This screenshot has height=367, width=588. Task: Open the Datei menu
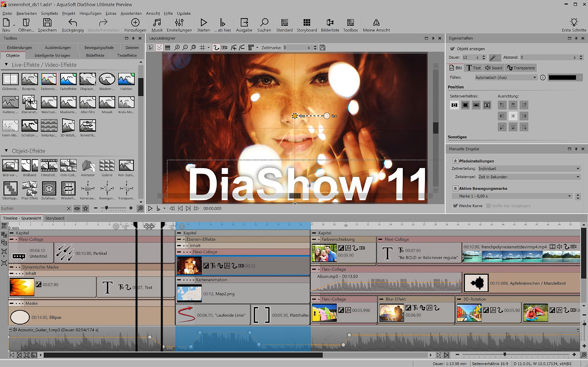coord(7,13)
